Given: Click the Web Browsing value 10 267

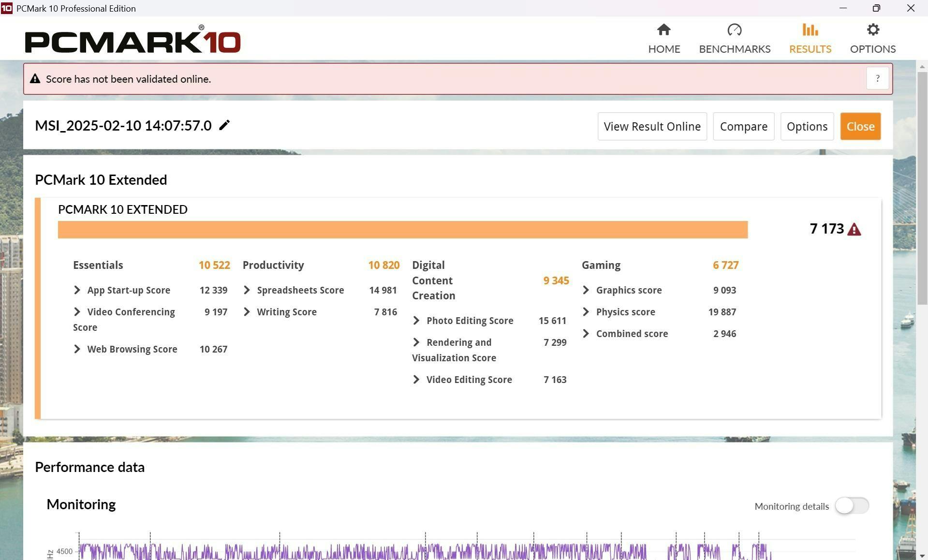Looking at the screenshot, I should click(213, 349).
